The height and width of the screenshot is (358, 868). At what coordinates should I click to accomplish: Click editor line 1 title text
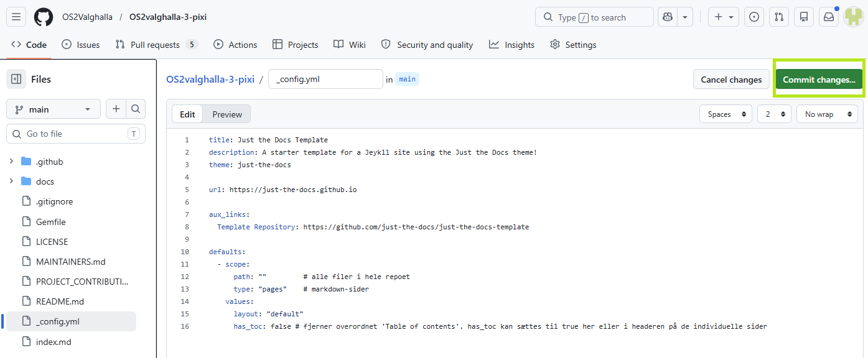(268, 140)
